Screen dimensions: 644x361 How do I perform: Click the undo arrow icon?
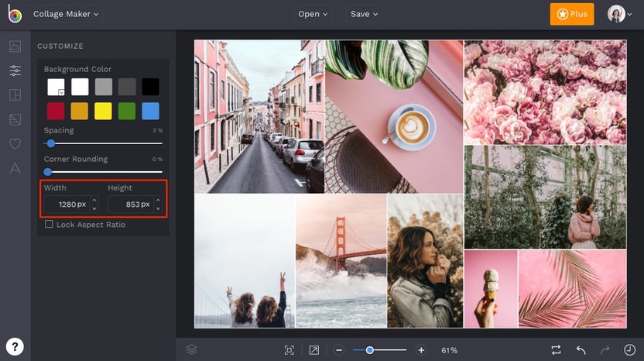click(581, 350)
